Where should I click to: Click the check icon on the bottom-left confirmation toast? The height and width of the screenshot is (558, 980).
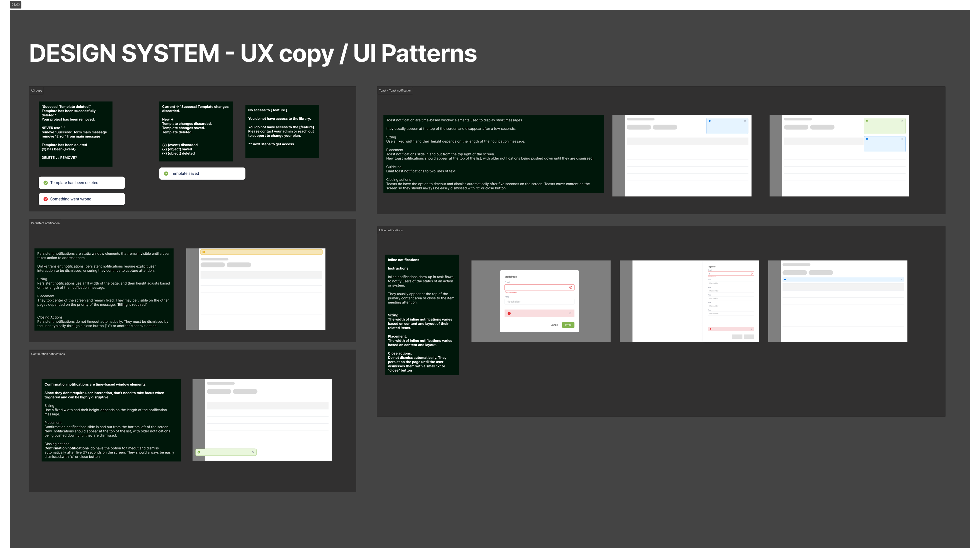coord(199,452)
